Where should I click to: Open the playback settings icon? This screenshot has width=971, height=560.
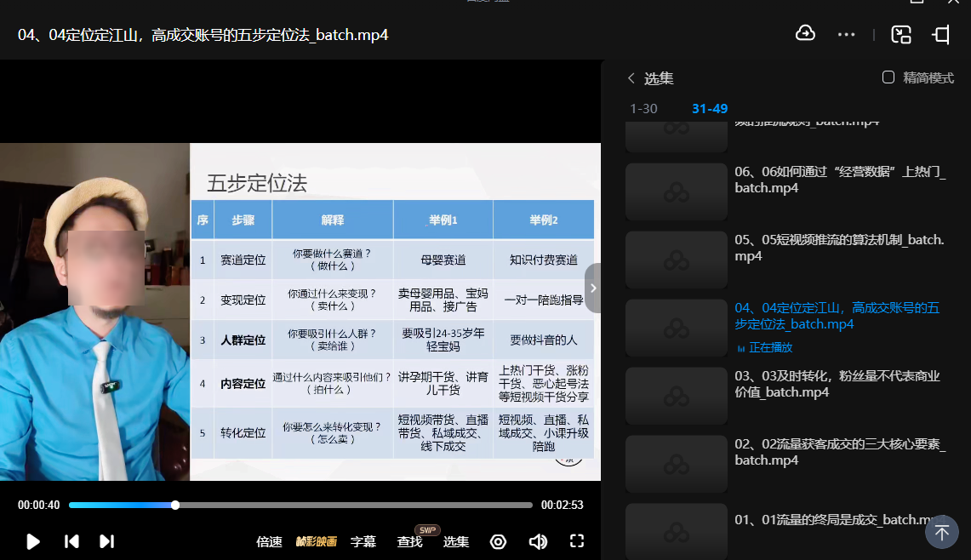498,541
